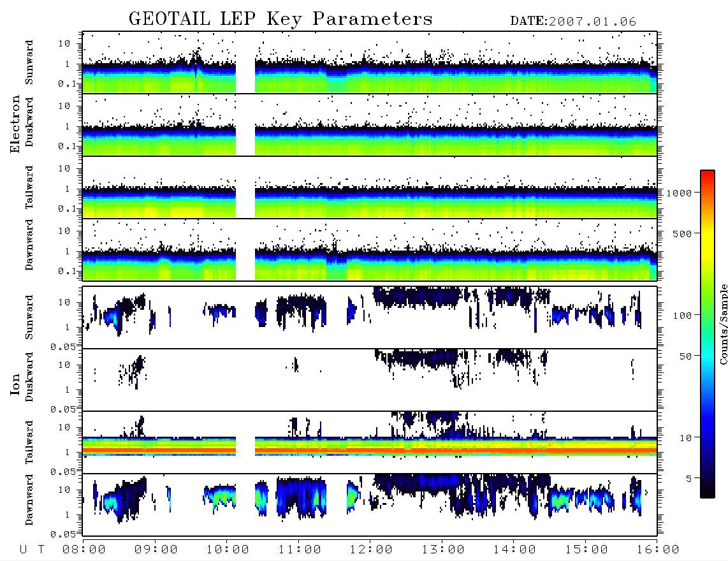Screen dimensions: 728x561
Task: Click the "5" colorbar tick value
Action: click(688, 478)
